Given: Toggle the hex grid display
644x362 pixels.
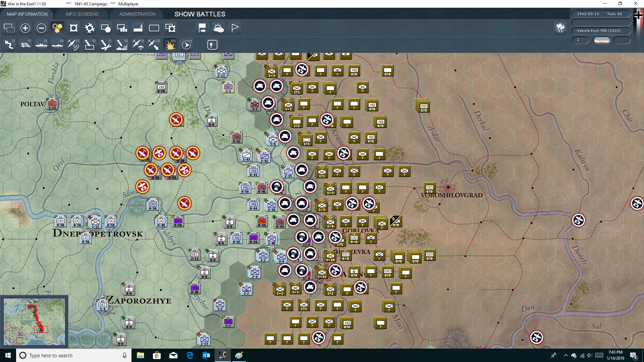Looking at the screenshot, I should pyautogui.click(x=57, y=28).
